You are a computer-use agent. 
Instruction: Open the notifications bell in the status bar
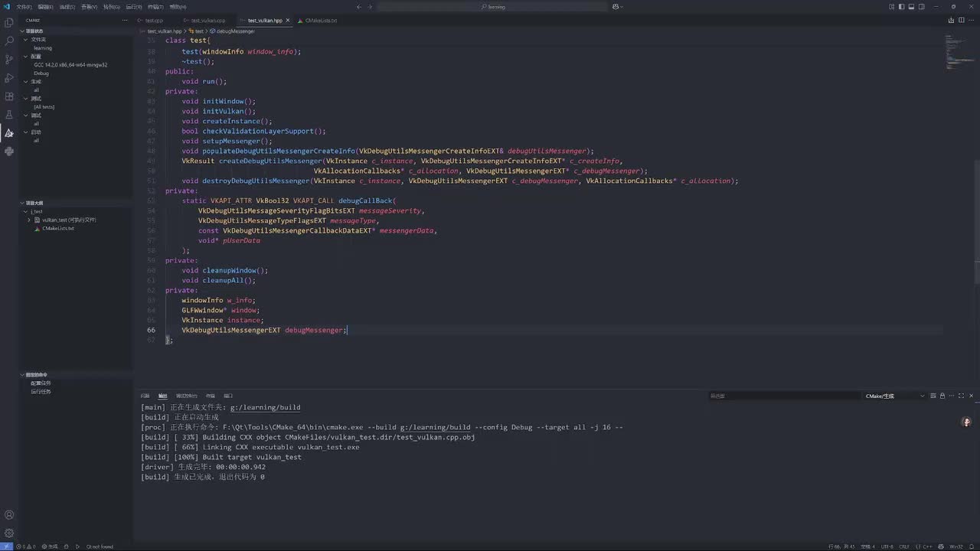click(972, 546)
